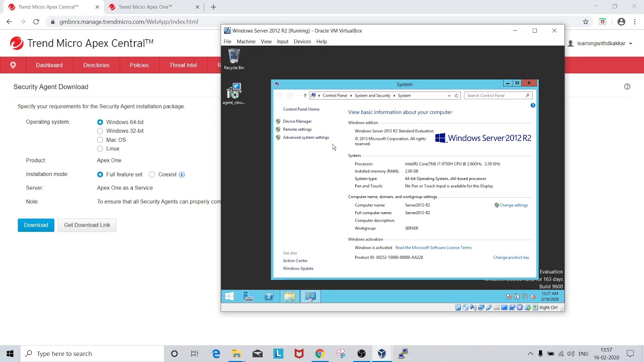Open new Chrome tab
Screen dimensions: 644x362
(213, 7)
